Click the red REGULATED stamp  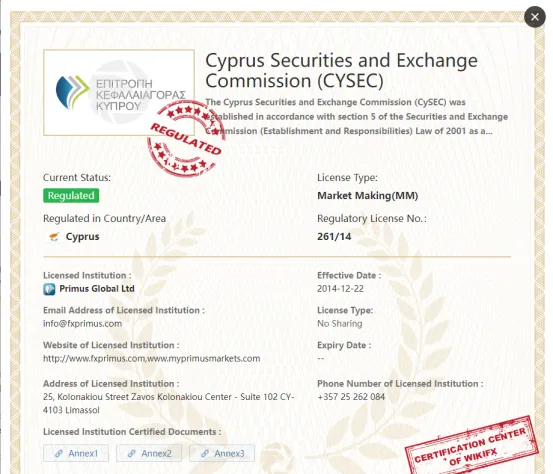[x=186, y=139]
